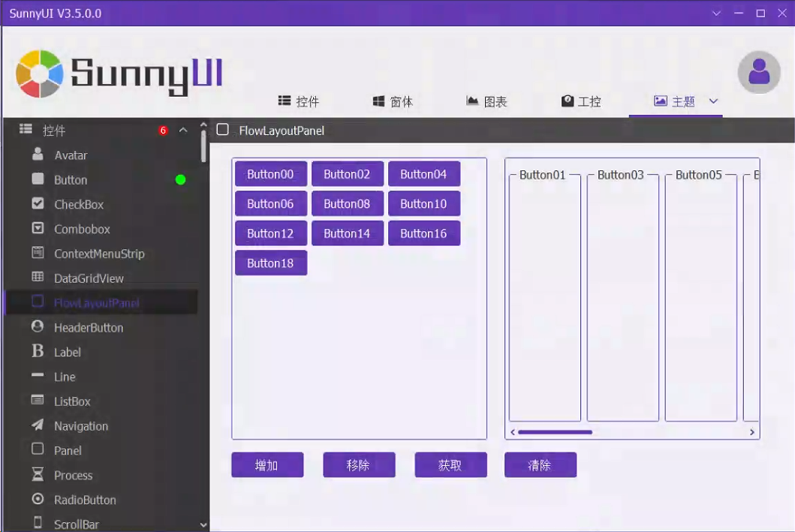Select Process in the sidebar
795x532 pixels.
(x=101, y=475)
